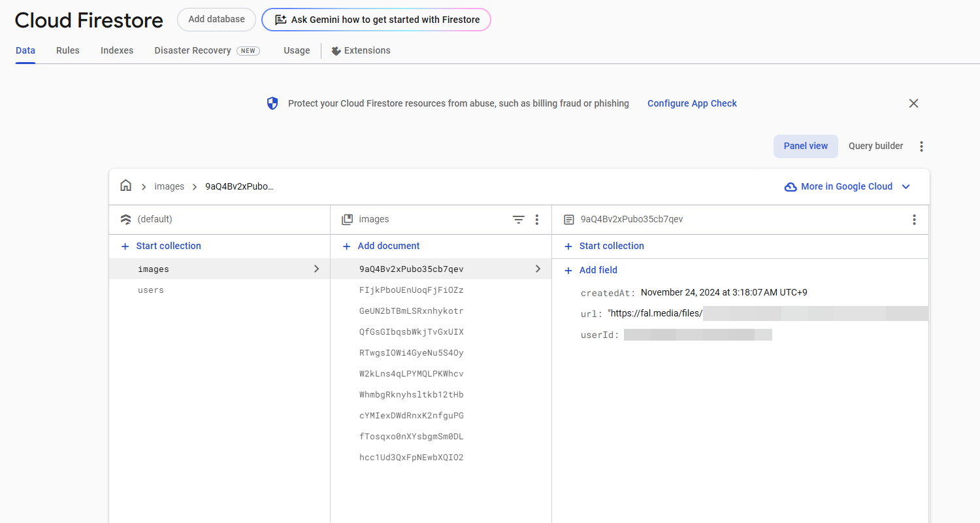Click the Gemini sparkle icon
The width and height of the screenshot is (980, 523).
coord(280,20)
